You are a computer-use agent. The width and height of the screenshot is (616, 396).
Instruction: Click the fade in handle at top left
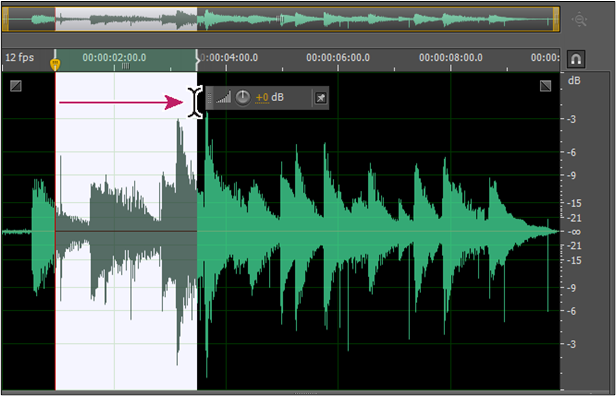point(16,86)
